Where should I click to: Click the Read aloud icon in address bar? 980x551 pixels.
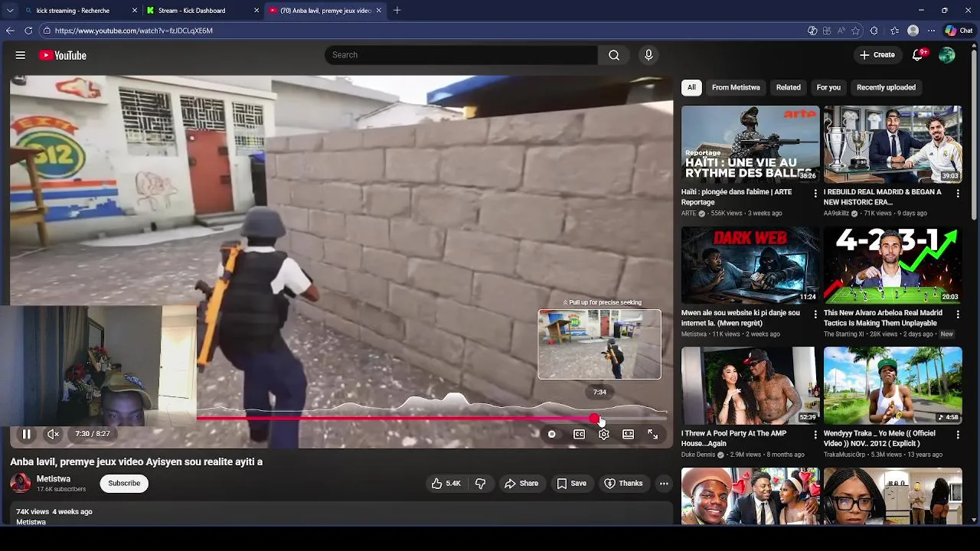[841, 31]
